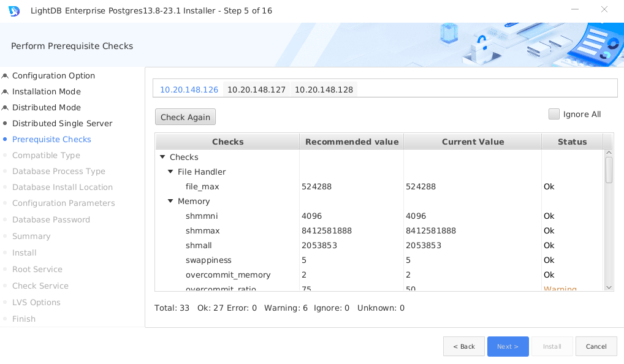Select the Configuration Option step label
Image resolution: width=624 pixels, height=364 pixels.
[53, 75]
